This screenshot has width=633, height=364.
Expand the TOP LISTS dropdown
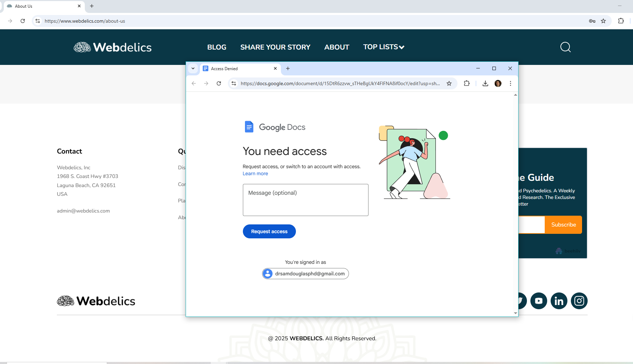384,47
